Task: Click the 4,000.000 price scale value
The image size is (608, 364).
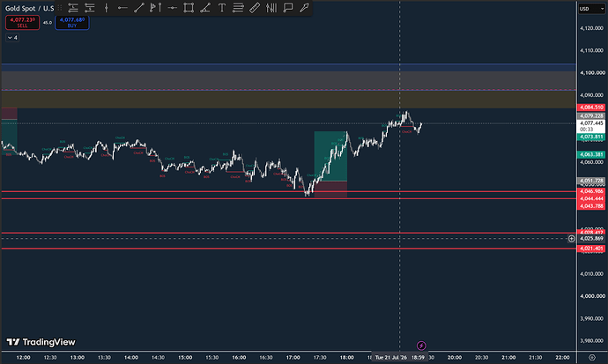Action: click(x=592, y=296)
